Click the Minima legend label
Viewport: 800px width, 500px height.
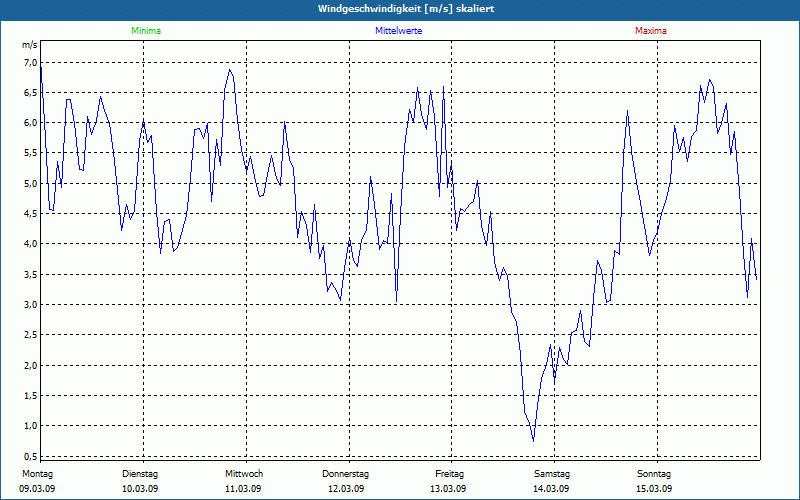146,31
